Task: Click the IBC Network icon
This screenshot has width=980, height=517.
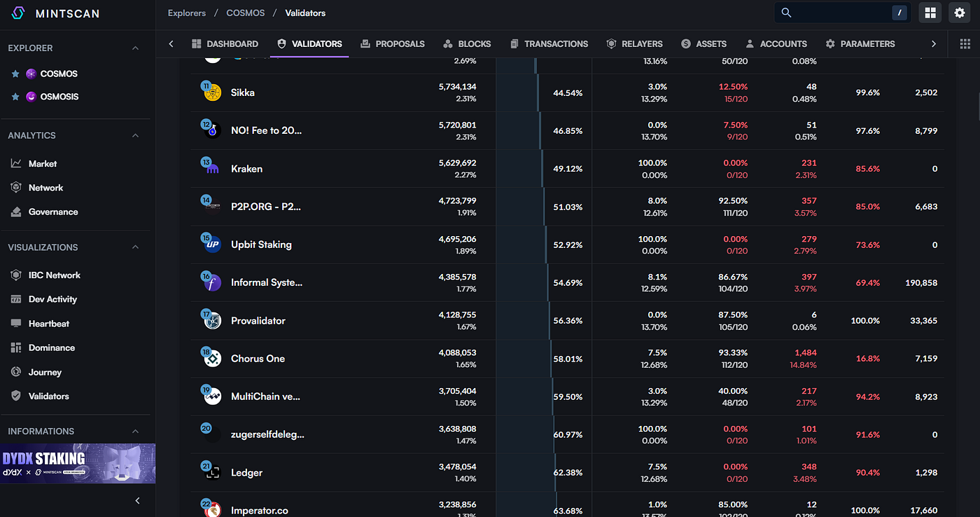Action: (15, 275)
